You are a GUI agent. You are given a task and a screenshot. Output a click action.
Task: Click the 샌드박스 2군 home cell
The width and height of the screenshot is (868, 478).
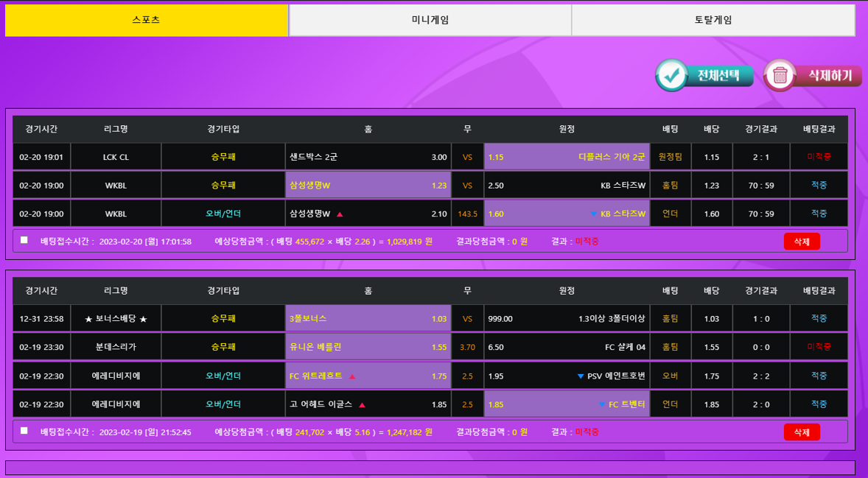click(x=368, y=157)
